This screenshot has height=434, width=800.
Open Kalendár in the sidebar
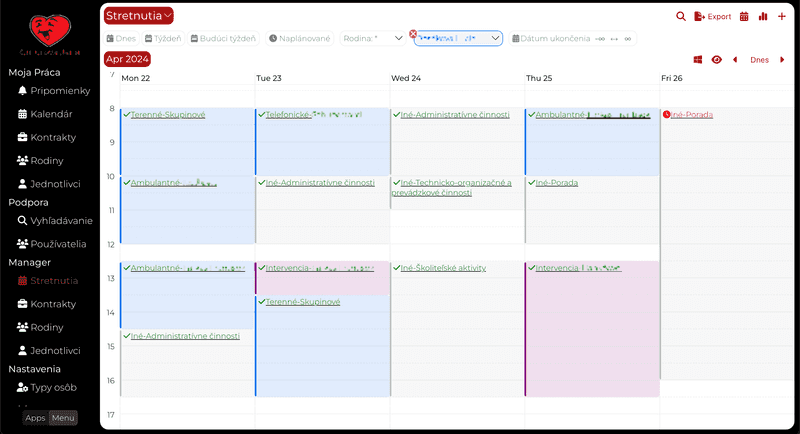(x=51, y=114)
